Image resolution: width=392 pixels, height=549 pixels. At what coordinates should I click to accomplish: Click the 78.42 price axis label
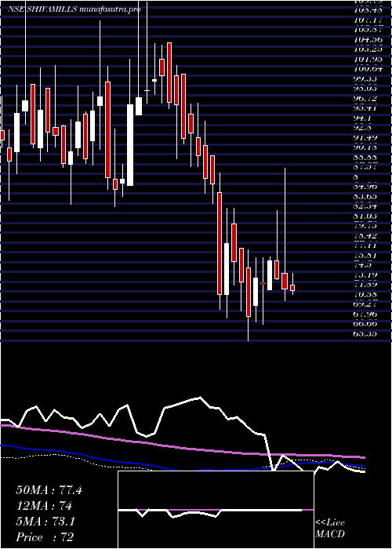[365, 235]
